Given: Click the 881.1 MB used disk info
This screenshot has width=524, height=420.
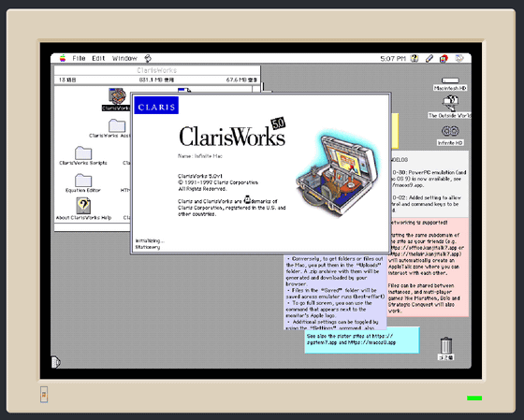Looking at the screenshot, I should tap(156, 80).
